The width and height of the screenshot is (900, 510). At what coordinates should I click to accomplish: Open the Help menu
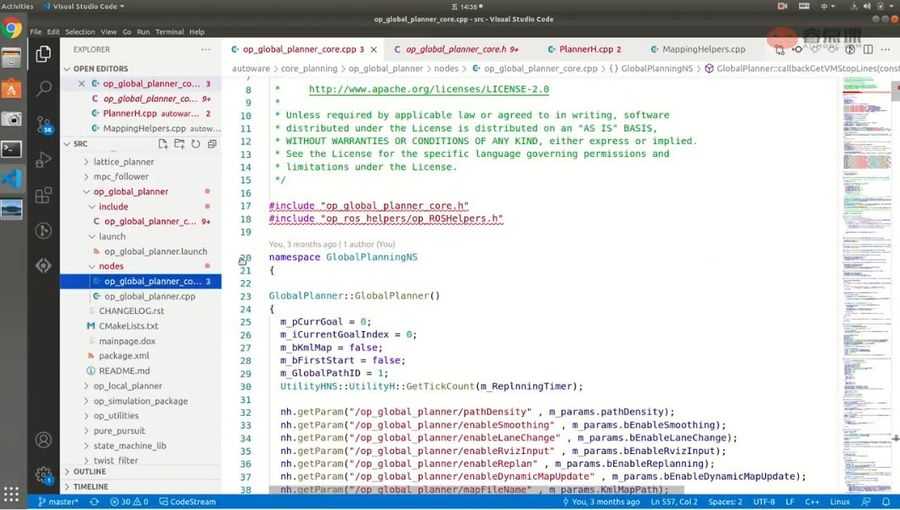pyautogui.click(x=197, y=32)
